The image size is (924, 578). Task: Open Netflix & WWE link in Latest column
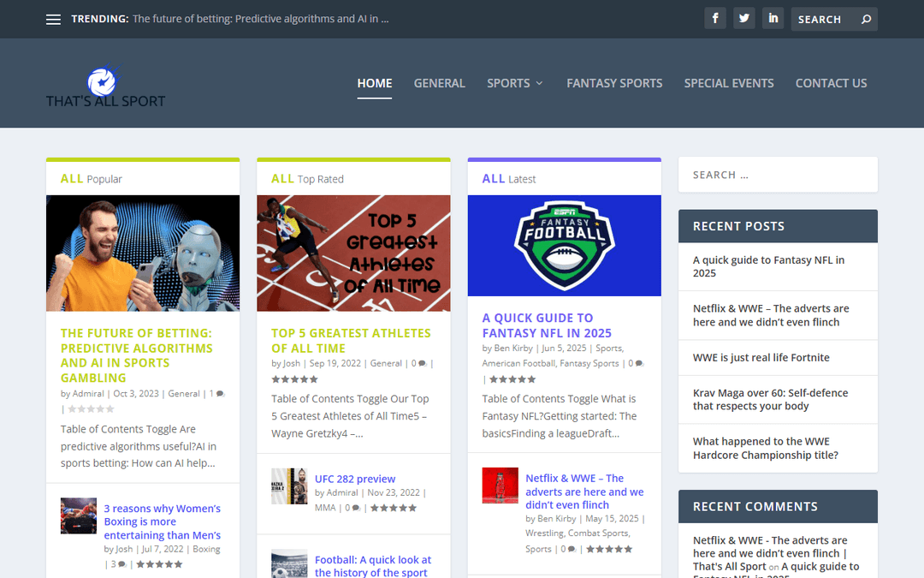coord(584,492)
